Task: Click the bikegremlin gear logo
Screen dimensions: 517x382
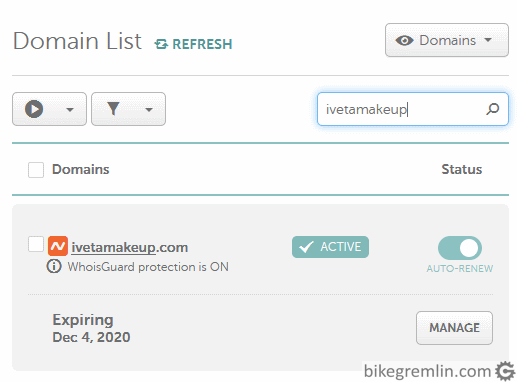Action: tap(505, 371)
